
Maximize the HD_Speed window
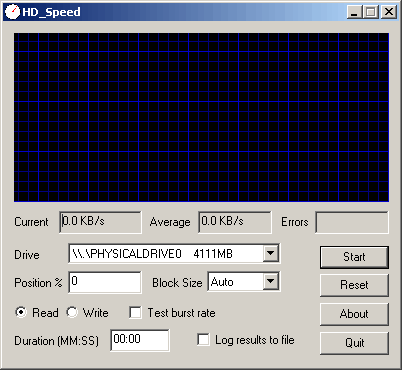[x=371, y=12]
